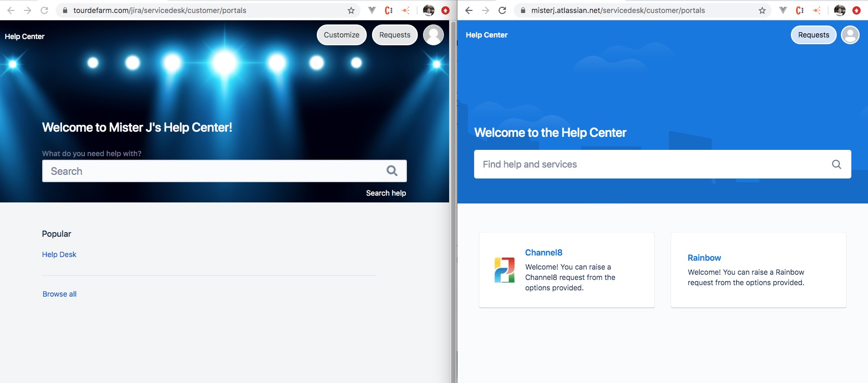The height and width of the screenshot is (383, 868).
Task: Open the user avatar menu in the blue Help Center
Action: (850, 35)
